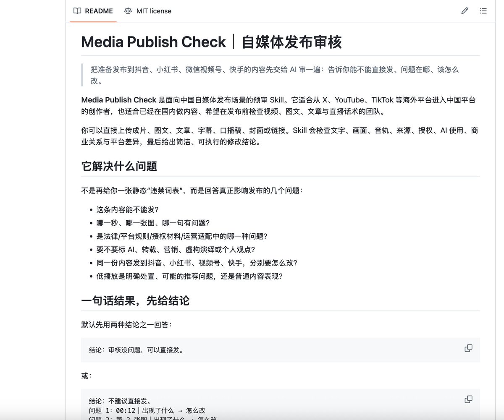This screenshot has height=420, width=504.
Task: Open the README outline list icon
Action: point(483,11)
